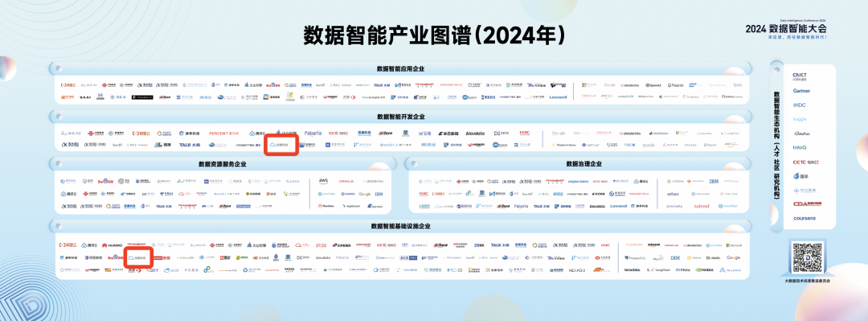The image size is (868, 321).
Task: Click the 2024 数据智能大会 conference logo
Action: pyautogui.click(x=786, y=28)
